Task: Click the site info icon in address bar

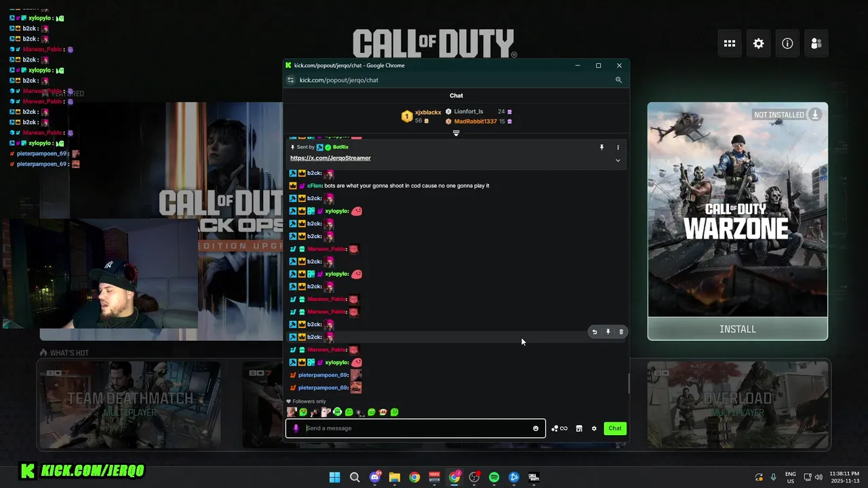Action: [x=291, y=80]
